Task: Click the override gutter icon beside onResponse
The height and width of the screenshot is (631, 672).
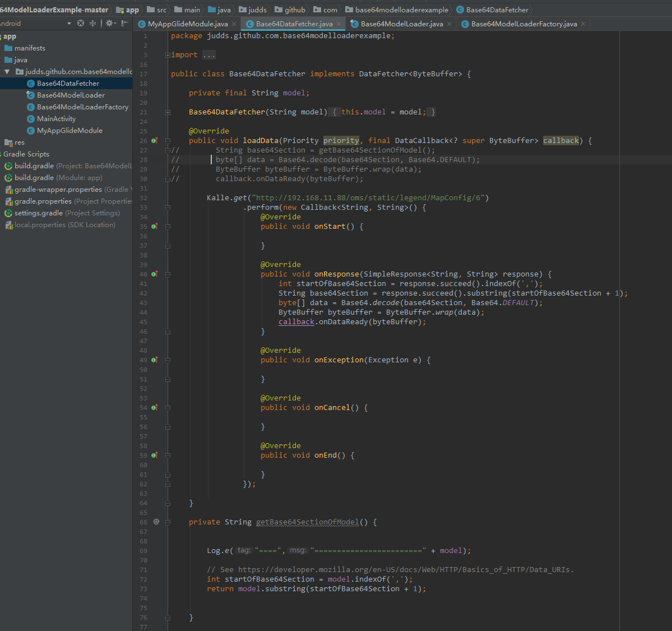Action: 154,274
